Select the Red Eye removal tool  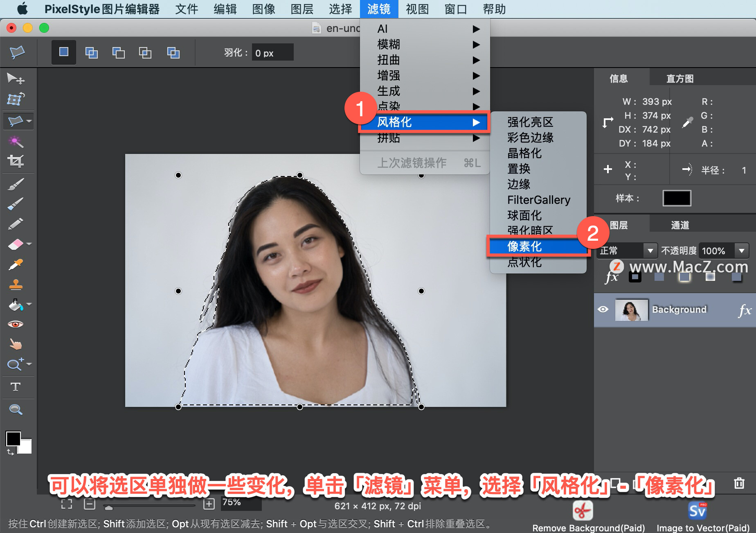16,324
